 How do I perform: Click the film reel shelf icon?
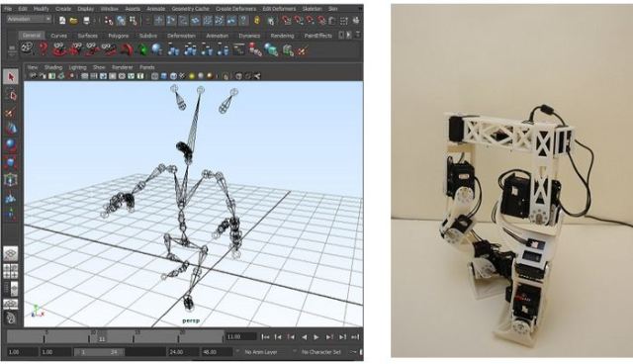coord(27,49)
